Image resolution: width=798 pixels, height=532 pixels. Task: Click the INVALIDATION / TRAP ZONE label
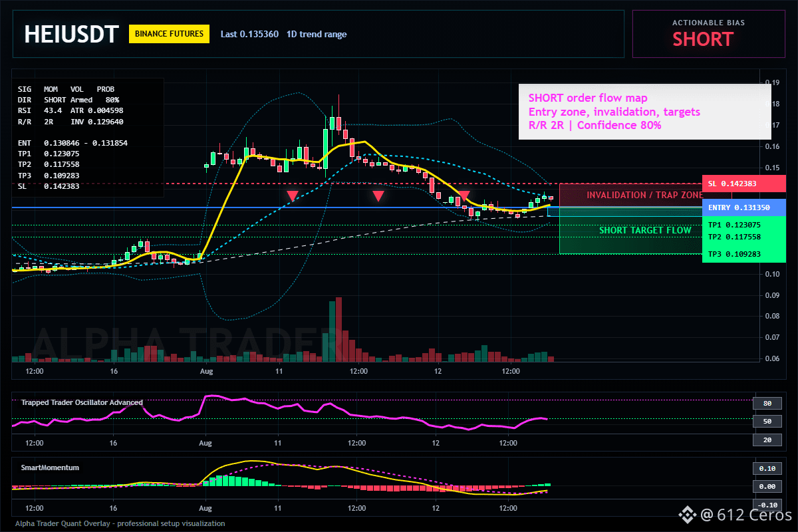pyautogui.click(x=644, y=196)
